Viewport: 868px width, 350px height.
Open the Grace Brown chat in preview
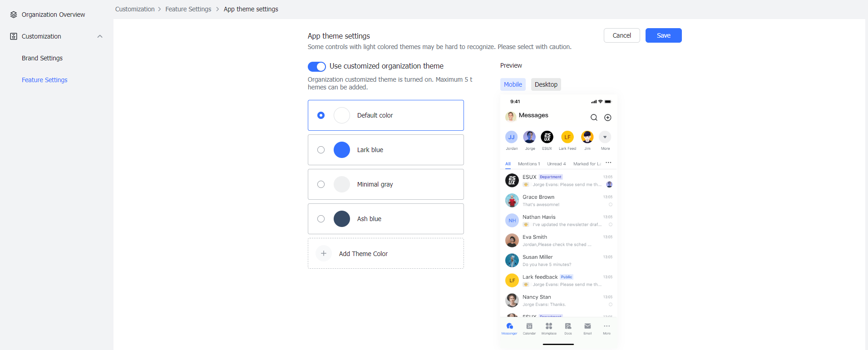coord(559,200)
